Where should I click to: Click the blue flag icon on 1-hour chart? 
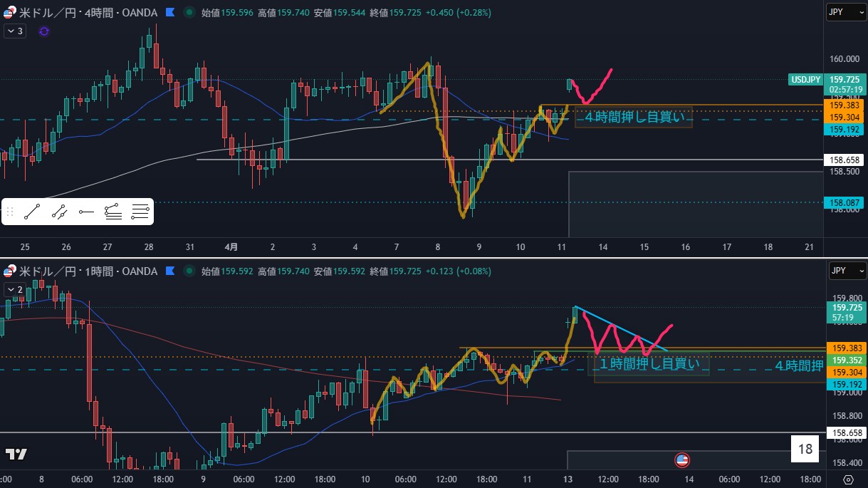(169, 271)
